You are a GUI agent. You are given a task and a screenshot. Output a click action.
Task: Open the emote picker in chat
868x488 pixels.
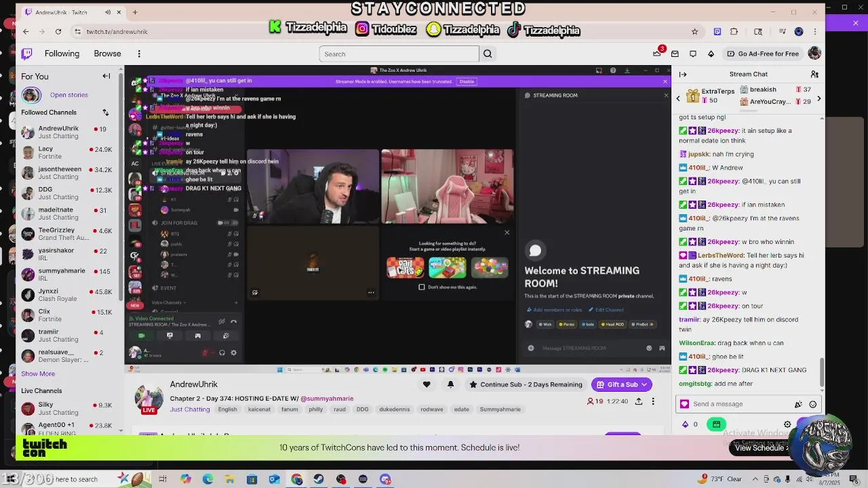(812, 405)
